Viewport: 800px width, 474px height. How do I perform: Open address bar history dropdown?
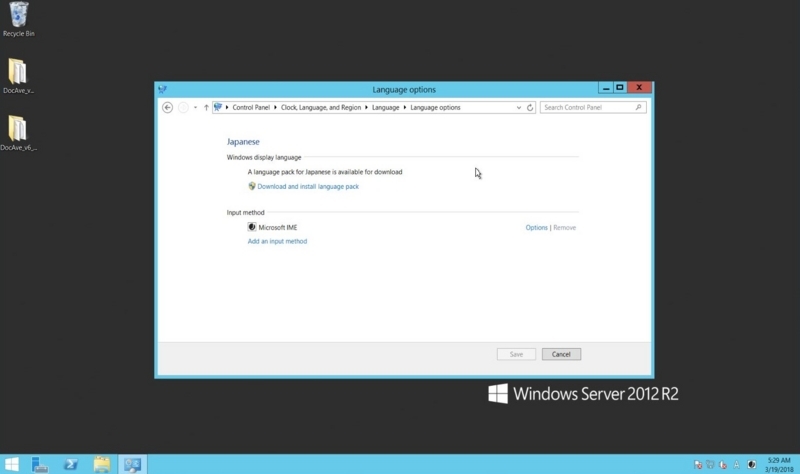pyautogui.click(x=518, y=108)
